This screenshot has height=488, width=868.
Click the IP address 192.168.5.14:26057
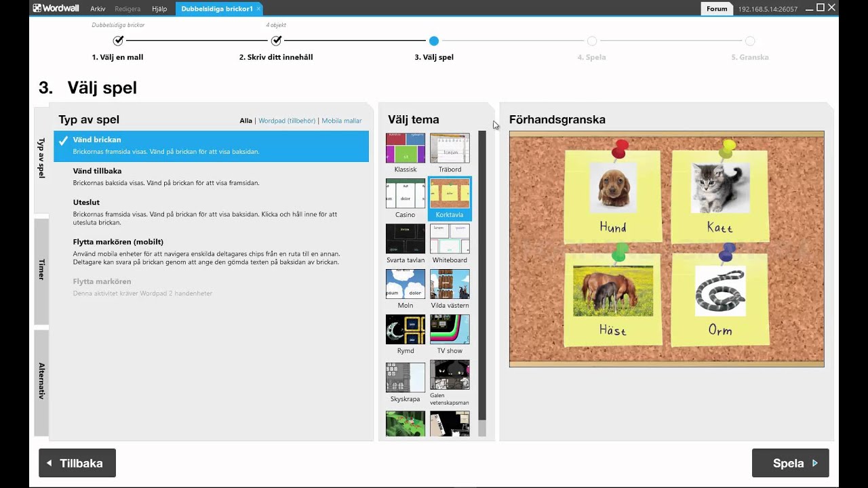768,9
